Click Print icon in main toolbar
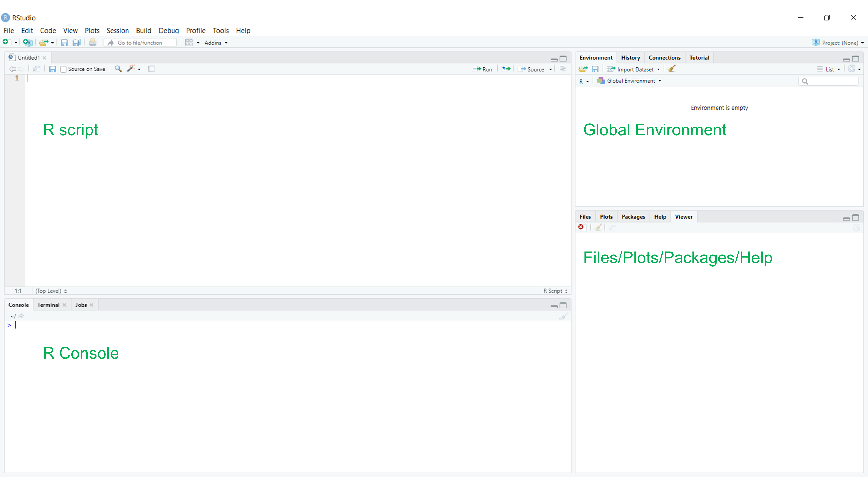 [x=93, y=43]
